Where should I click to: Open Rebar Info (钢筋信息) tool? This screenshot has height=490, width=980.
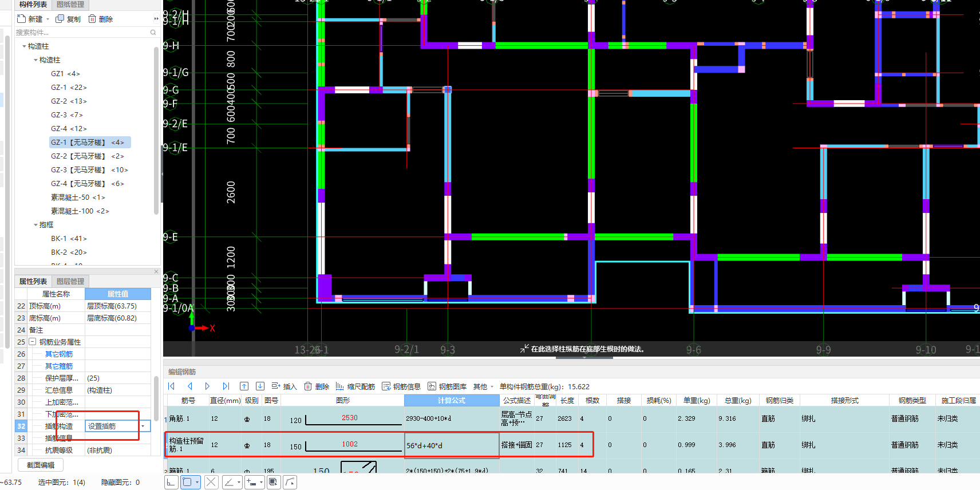coord(401,386)
